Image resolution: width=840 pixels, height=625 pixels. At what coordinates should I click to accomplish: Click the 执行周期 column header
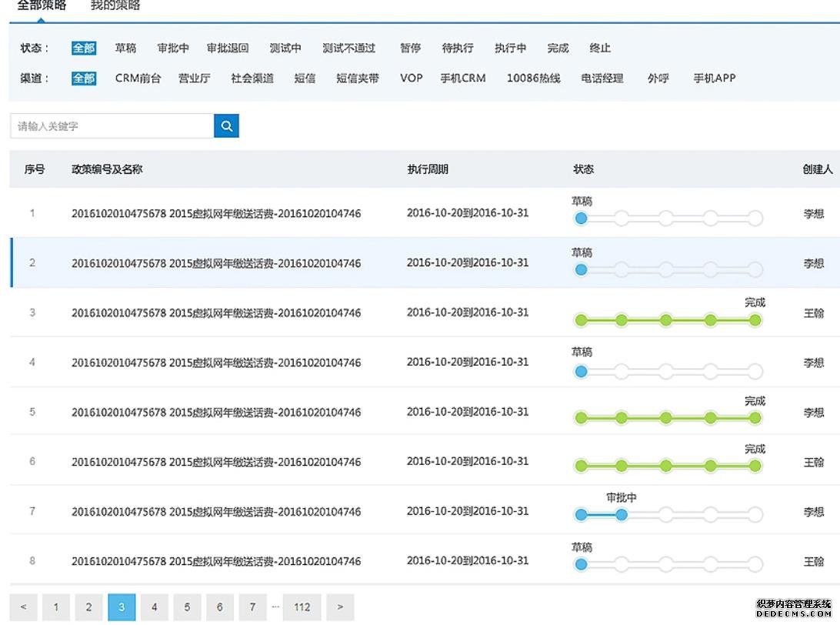click(428, 169)
